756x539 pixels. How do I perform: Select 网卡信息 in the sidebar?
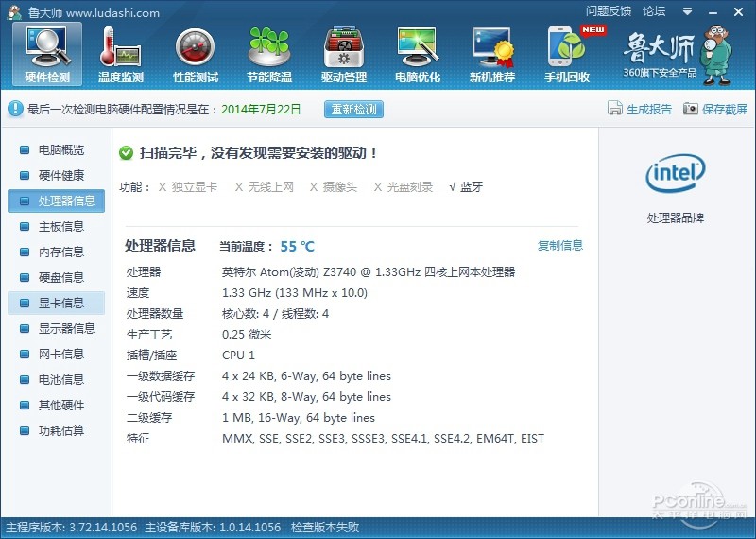[x=57, y=355]
